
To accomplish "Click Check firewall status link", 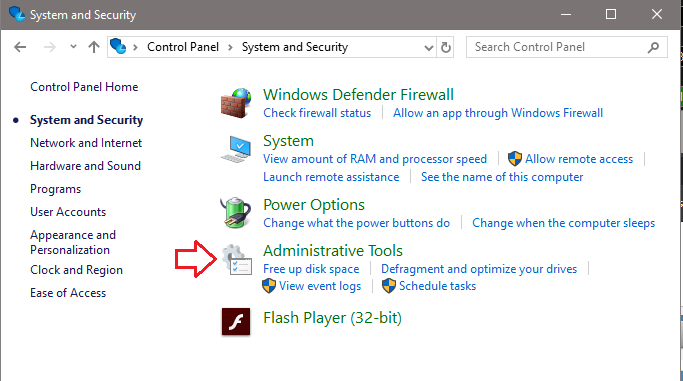I will pyautogui.click(x=317, y=113).
